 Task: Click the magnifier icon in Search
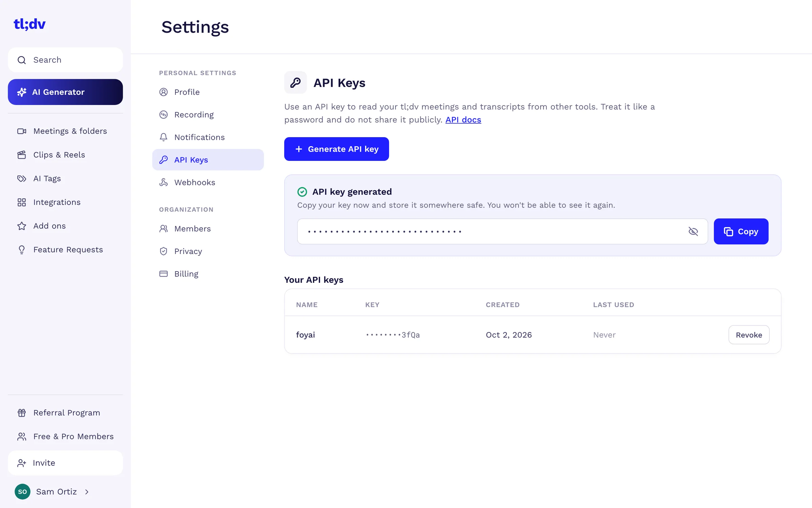[22, 60]
